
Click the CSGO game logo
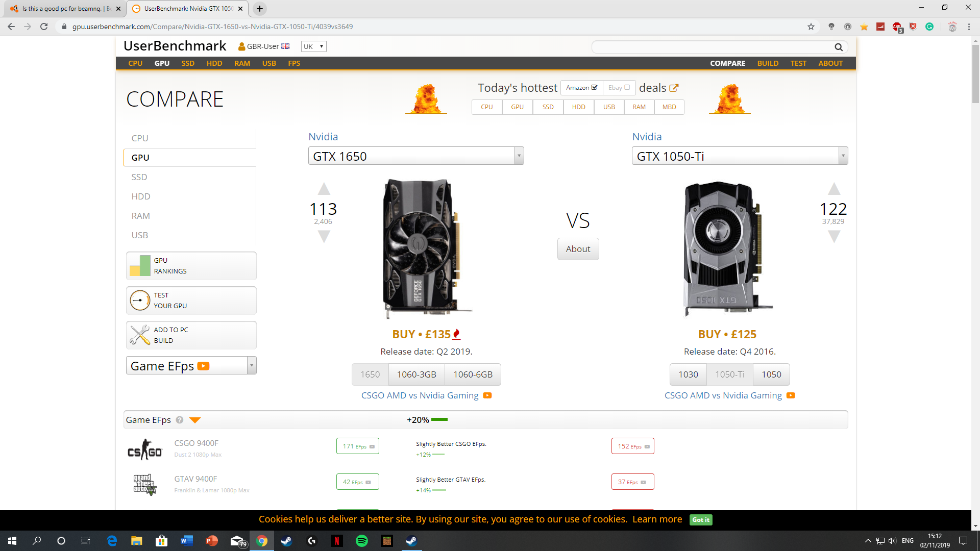145,449
